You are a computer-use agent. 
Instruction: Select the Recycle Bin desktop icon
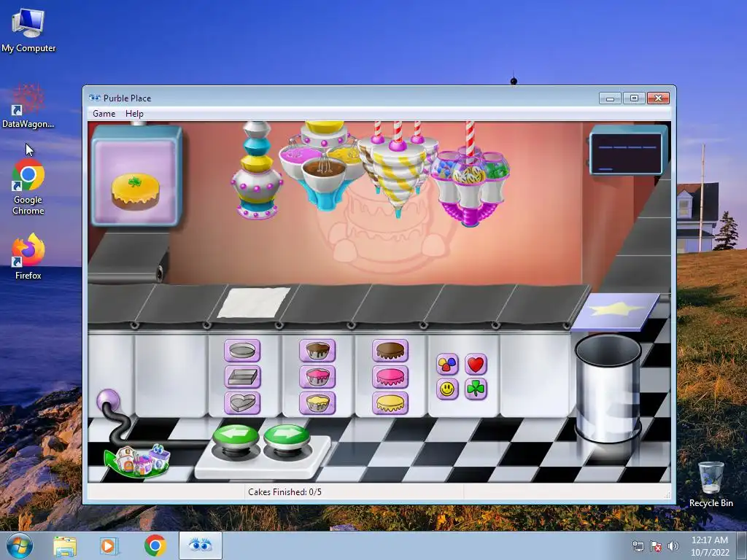pos(711,484)
